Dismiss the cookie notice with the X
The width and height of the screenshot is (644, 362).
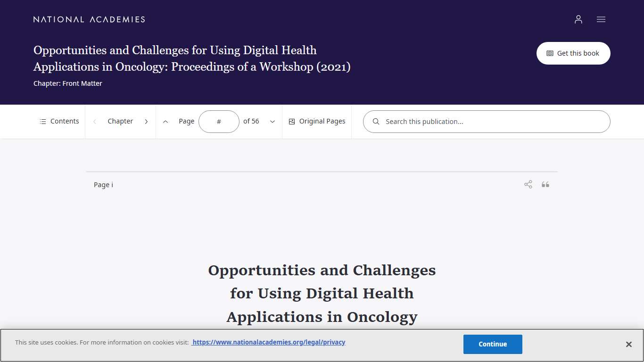[x=629, y=344]
